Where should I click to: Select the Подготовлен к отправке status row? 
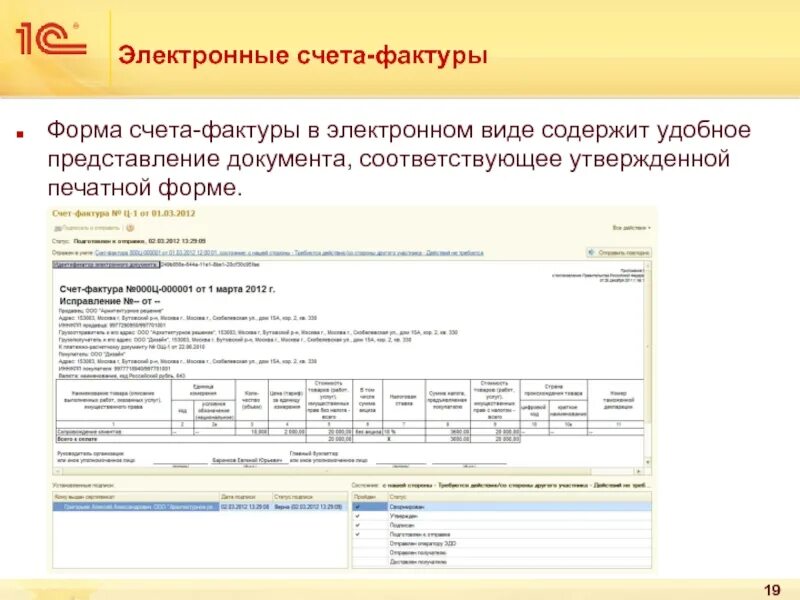tap(502, 535)
